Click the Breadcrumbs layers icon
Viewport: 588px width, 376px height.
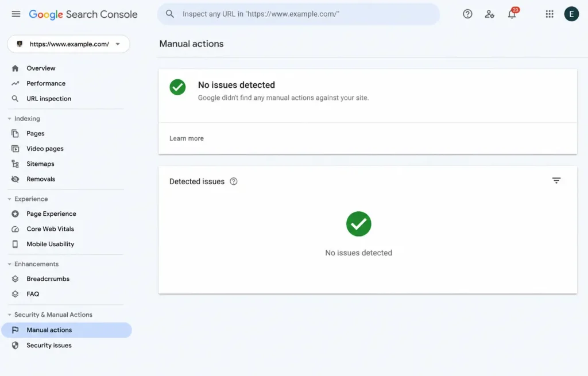pos(15,279)
